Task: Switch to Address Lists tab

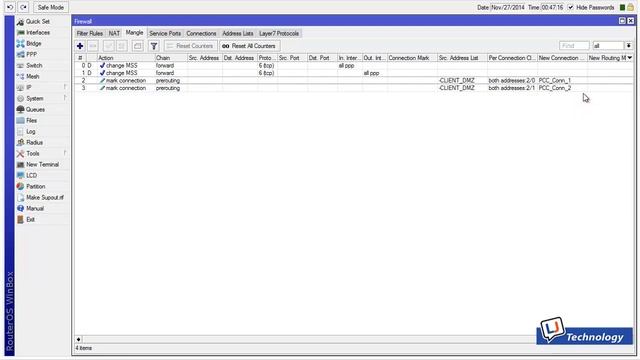Action: (x=238, y=33)
